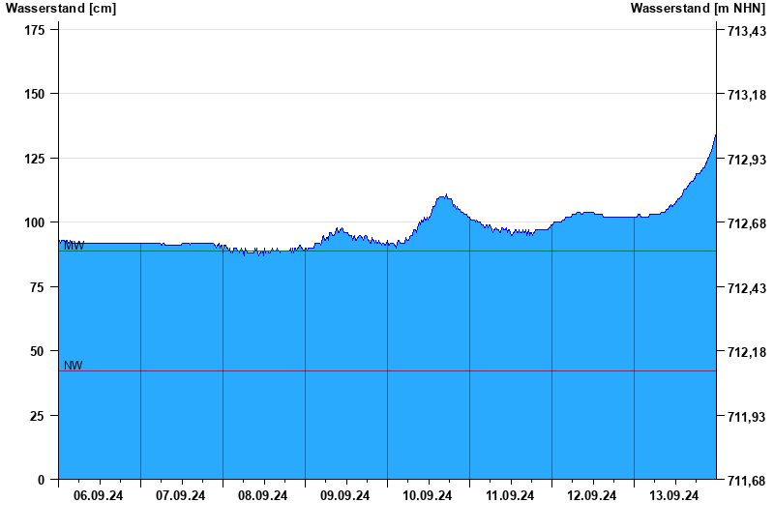Viewport: 774px width, 532px height.
Task: Click the 08.09.24 date label
Action: (262, 495)
